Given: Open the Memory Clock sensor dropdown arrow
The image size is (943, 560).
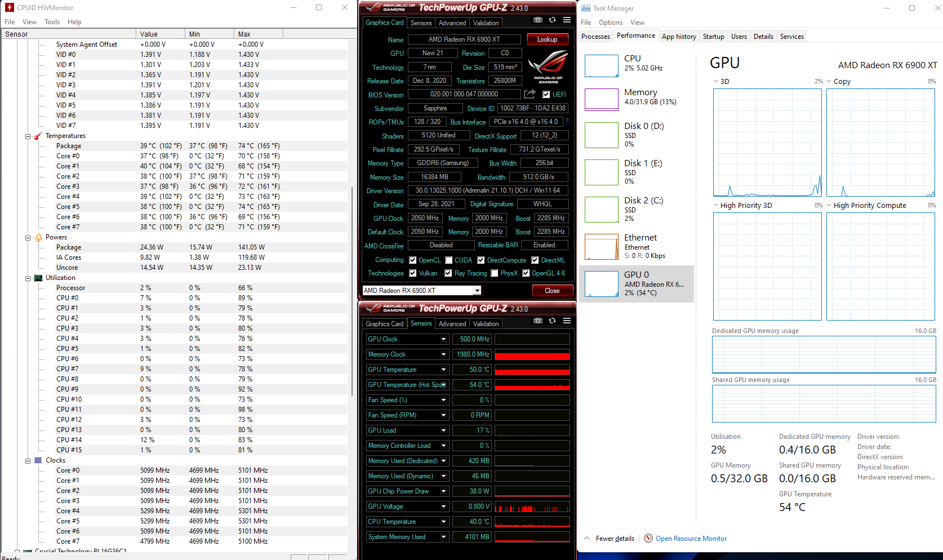Looking at the screenshot, I should [444, 354].
